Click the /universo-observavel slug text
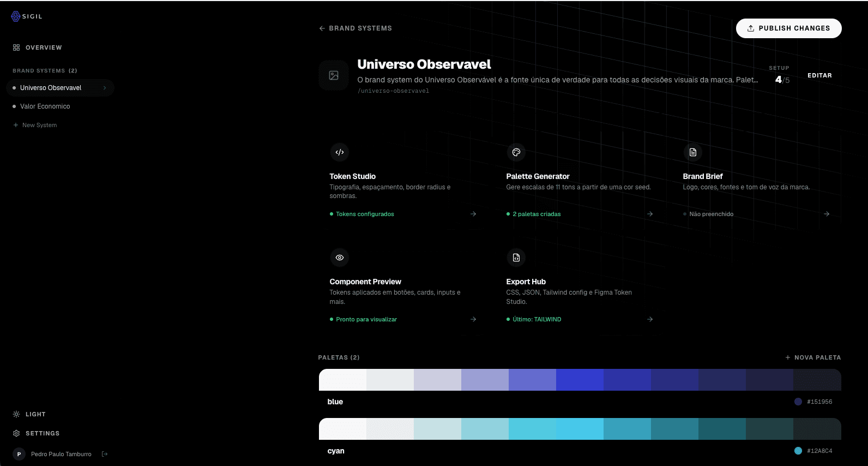The width and height of the screenshot is (868, 466). tap(394, 91)
